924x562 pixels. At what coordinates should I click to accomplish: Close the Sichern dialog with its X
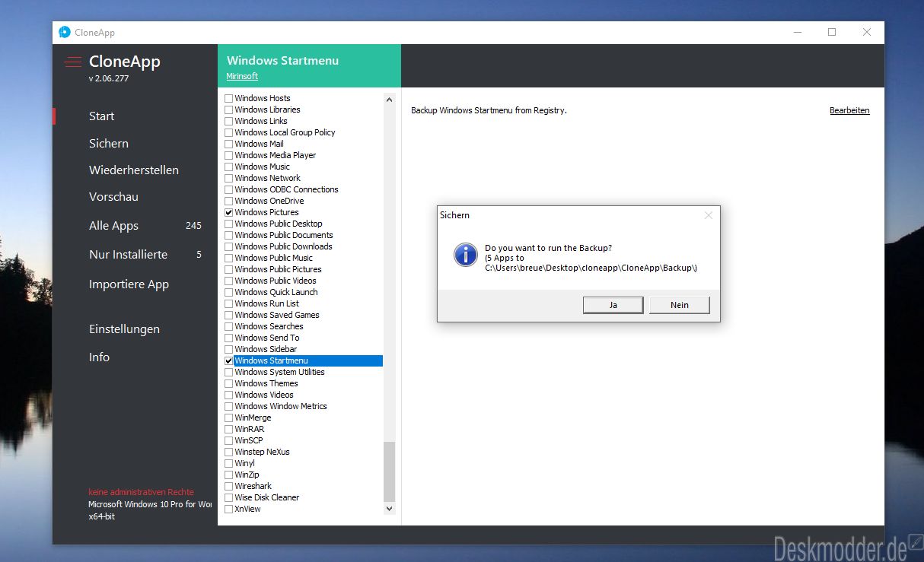click(x=709, y=215)
